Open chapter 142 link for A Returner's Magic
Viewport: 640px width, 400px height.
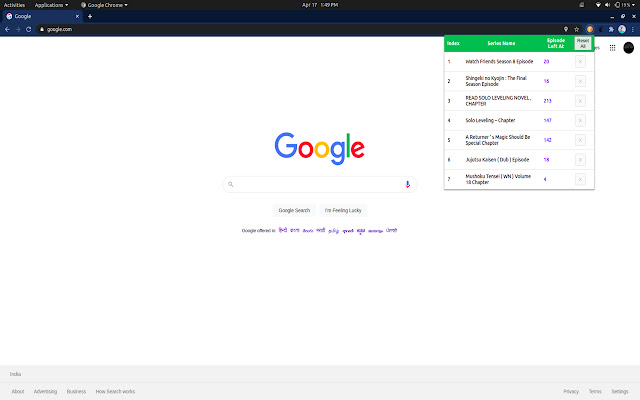[547, 140]
